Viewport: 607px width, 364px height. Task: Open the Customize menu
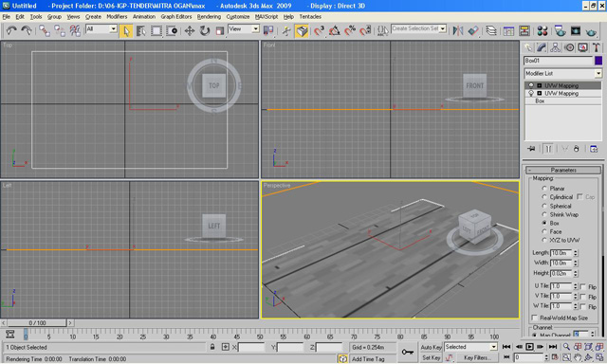[x=238, y=17]
